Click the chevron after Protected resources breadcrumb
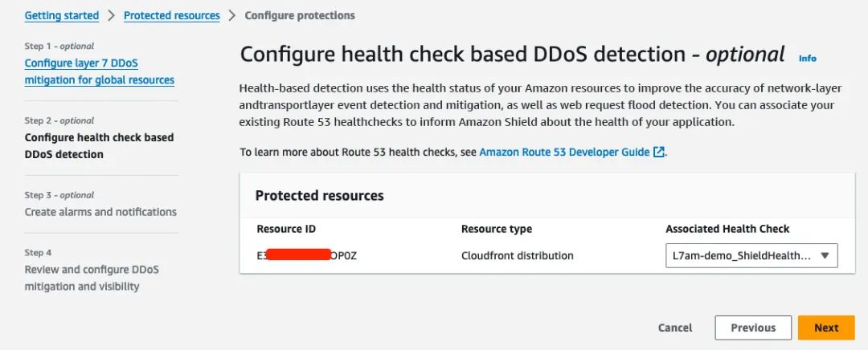The width and height of the screenshot is (868, 350). point(232,15)
